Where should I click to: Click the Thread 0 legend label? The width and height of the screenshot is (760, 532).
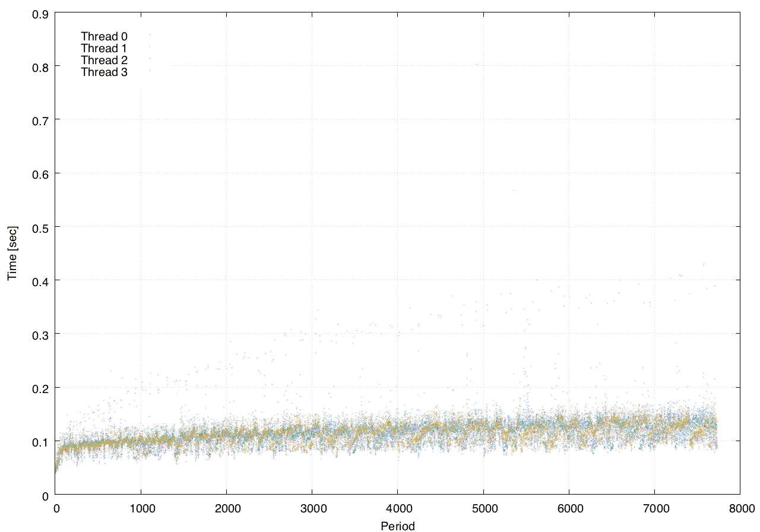coord(104,36)
